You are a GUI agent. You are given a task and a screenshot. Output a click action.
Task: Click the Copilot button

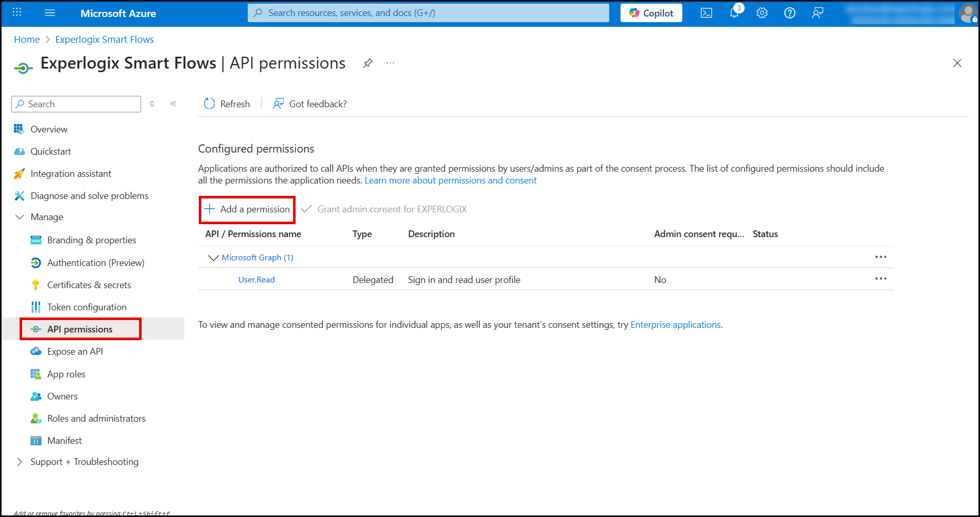(651, 13)
